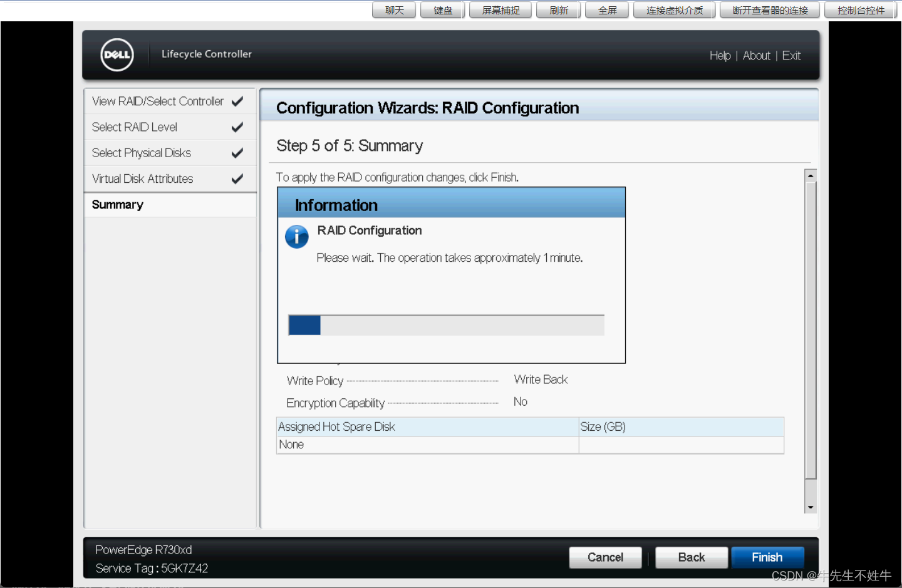Click the Size (GB) column header

point(682,427)
